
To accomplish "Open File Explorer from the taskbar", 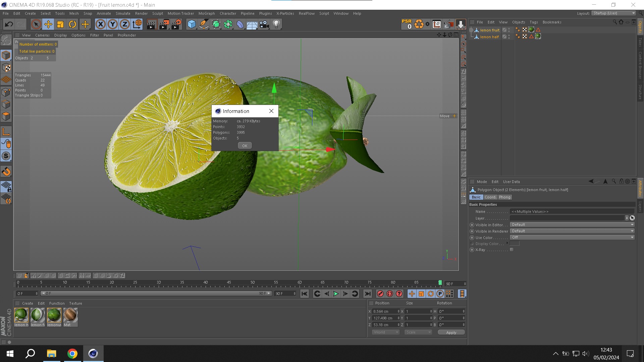I will pyautogui.click(x=51, y=354).
